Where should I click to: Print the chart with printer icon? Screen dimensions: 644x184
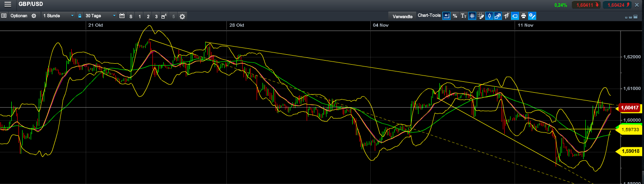coord(524,16)
